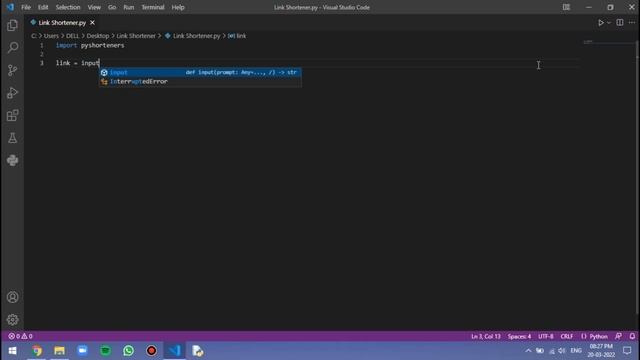Open the Windows Action Center icon
Viewport: 640px width, 360px height.
pyautogui.click(x=627, y=351)
